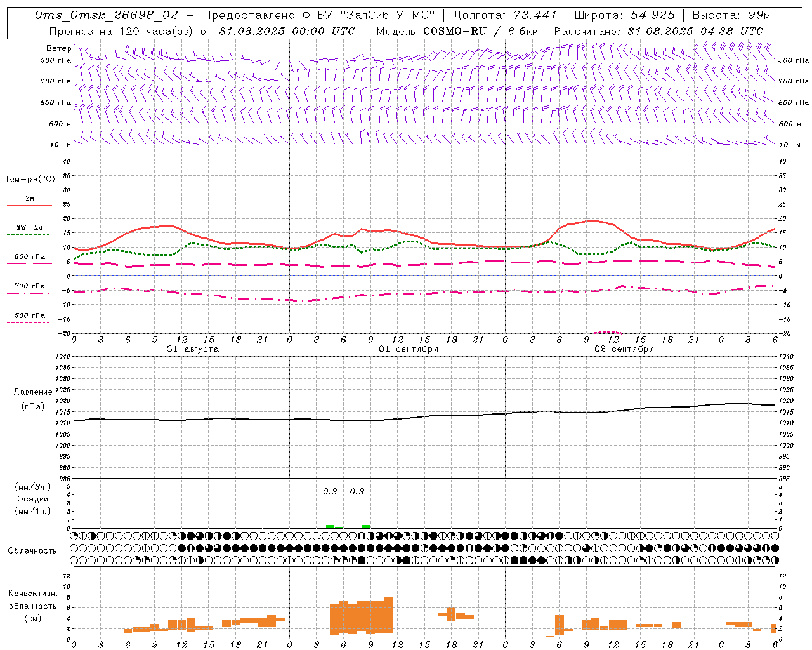Click the 'Конвективн.' convective cloud label

(x=32, y=594)
